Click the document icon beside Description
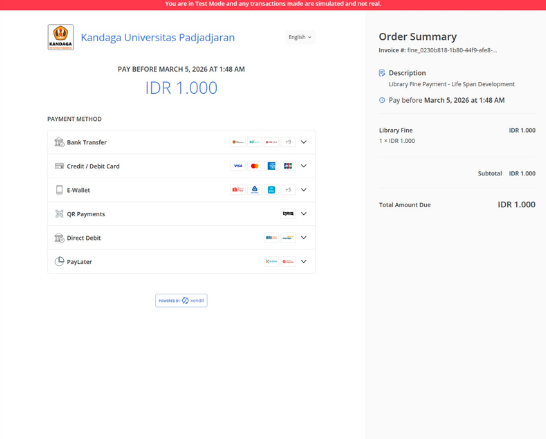 [382, 73]
